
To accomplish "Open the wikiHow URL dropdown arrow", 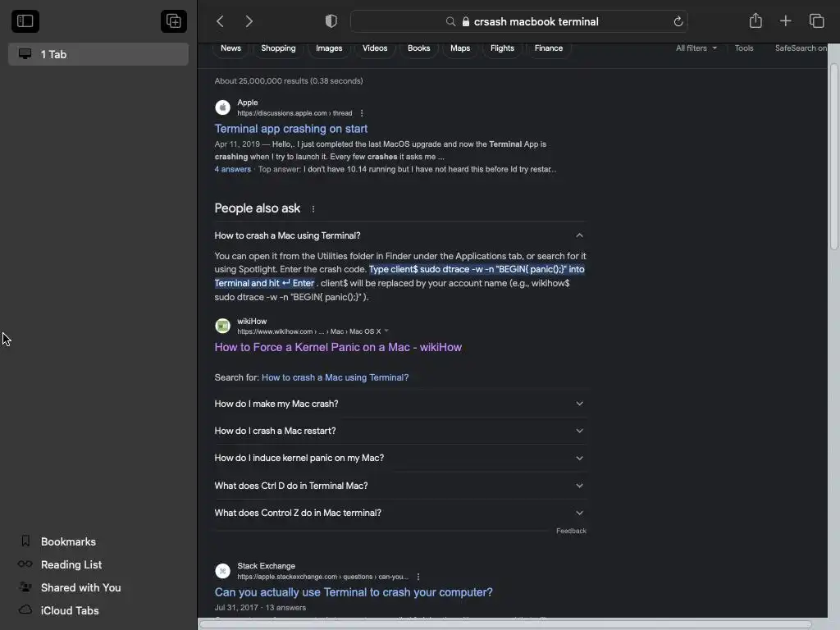I will click(386, 331).
